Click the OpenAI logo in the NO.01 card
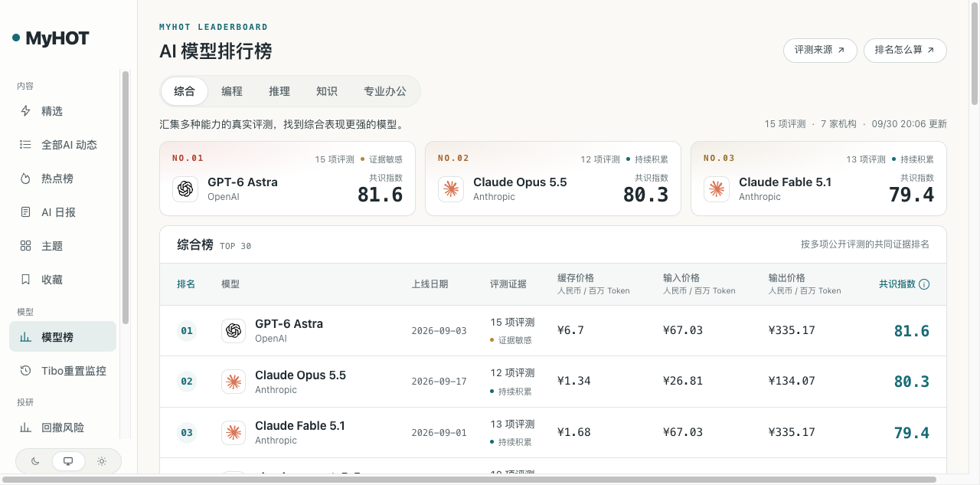Screen dimensions: 980x485 pyautogui.click(x=185, y=189)
